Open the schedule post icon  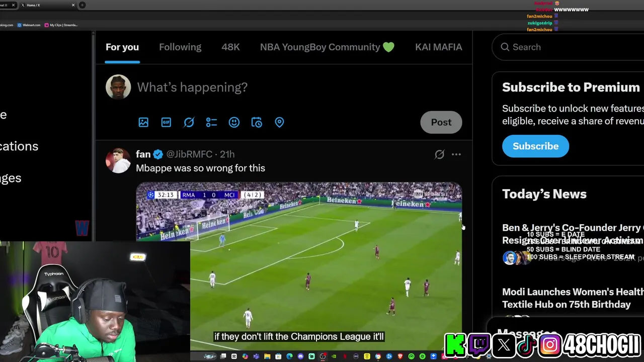257,122
